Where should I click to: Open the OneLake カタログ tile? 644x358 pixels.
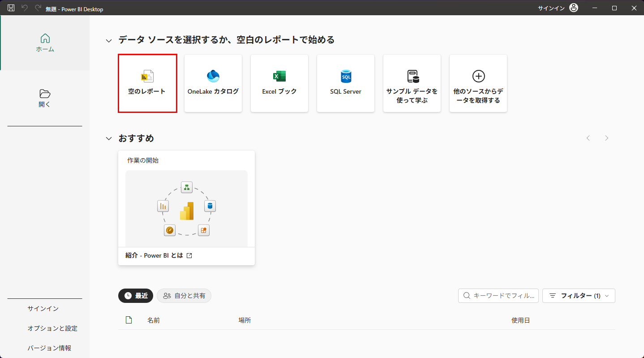click(x=213, y=83)
